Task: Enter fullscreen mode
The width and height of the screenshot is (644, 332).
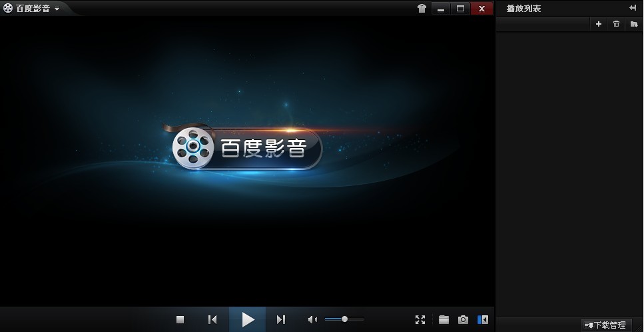Action: coord(420,320)
